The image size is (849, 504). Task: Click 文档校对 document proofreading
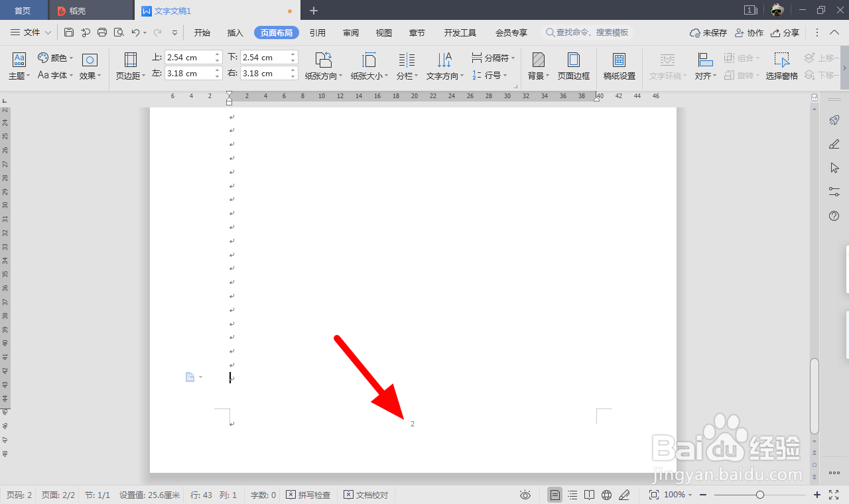click(366, 495)
